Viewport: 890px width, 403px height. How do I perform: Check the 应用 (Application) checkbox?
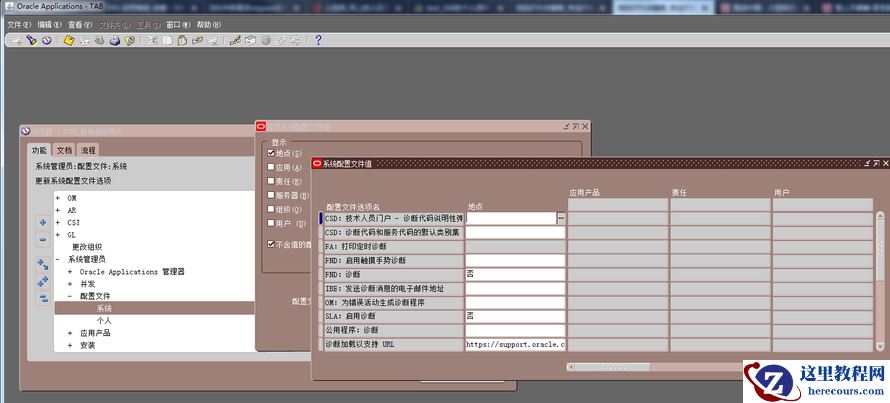tap(271, 167)
